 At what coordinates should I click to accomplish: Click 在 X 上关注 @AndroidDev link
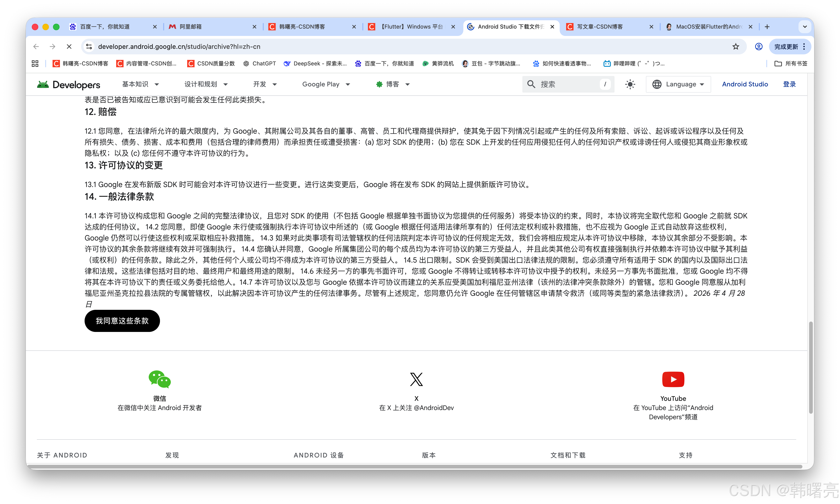(416, 408)
